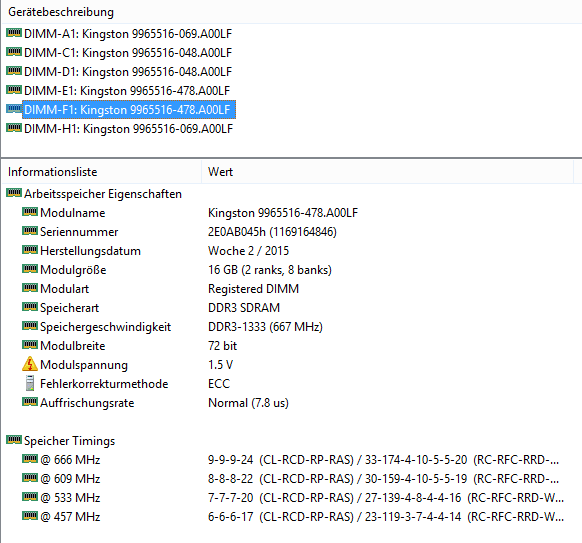The height and width of the screenshot is (543, 582).
Task: Click the value Registered DIMM
Action: click(x=254, y=289)
